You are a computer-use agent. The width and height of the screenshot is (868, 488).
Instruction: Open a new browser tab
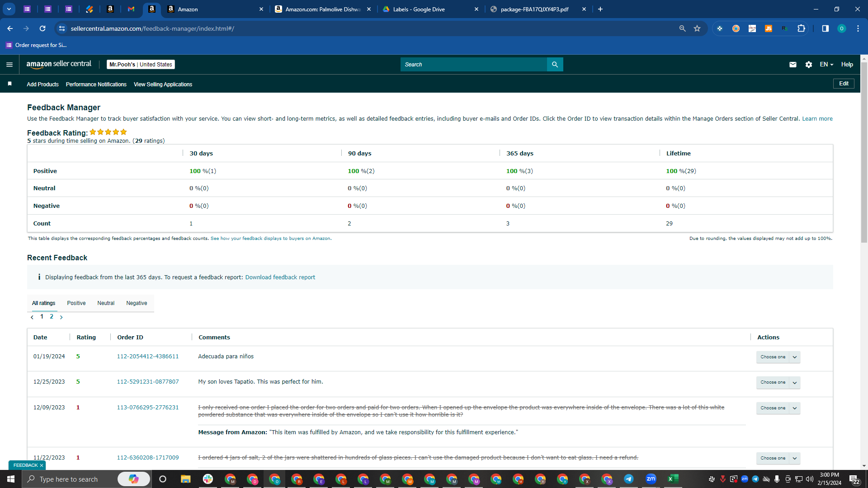tap(600, 9)
